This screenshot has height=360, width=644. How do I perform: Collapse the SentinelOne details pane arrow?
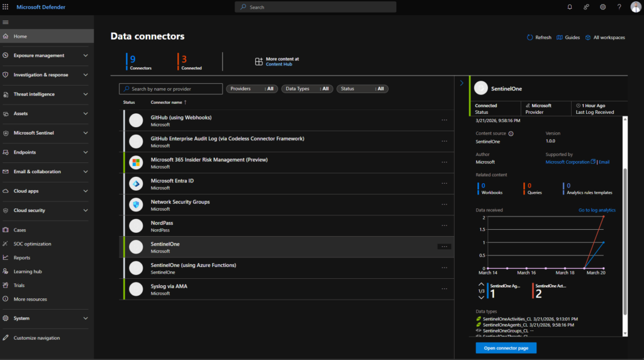462,82
